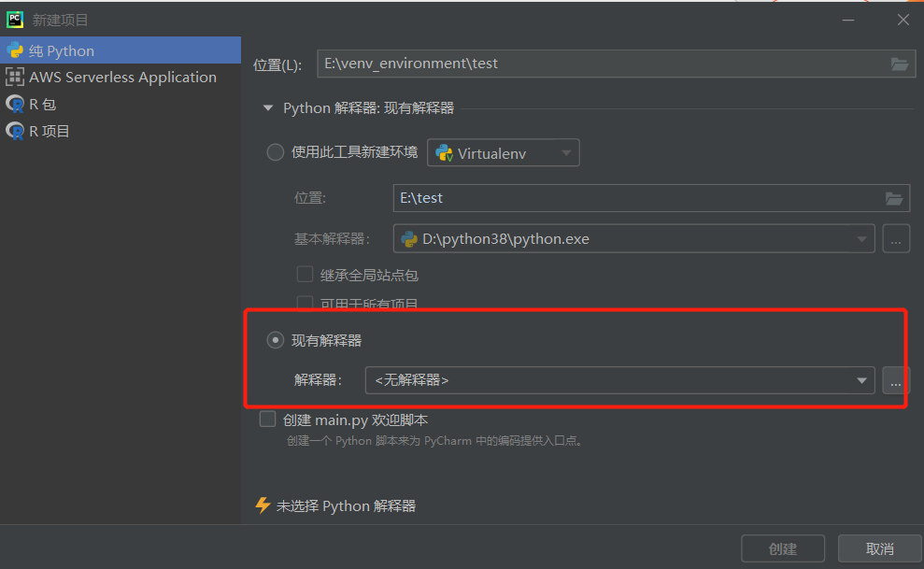Click the PyCharm logo icon in title bar
This screenshot has width=924, height=569.
click(x=15, y=20)
